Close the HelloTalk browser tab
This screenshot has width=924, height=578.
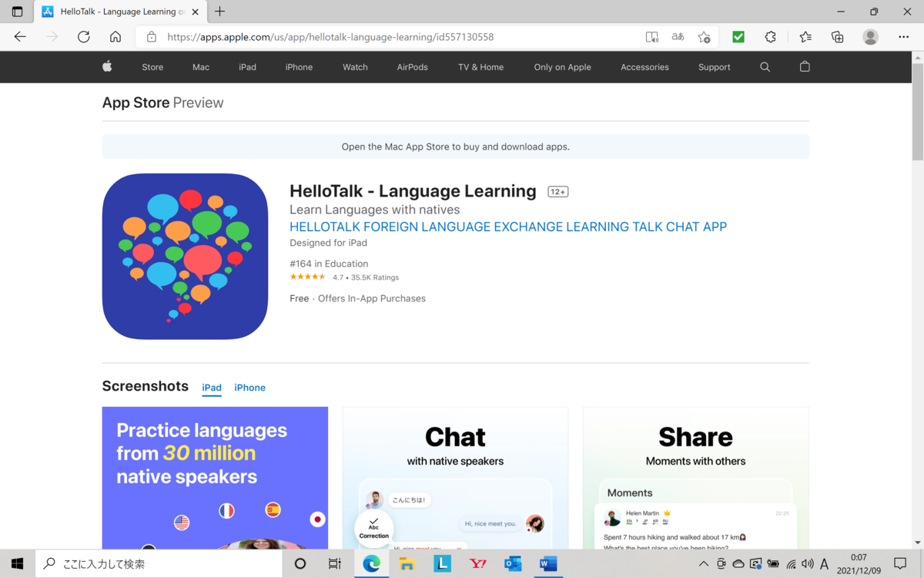pos(196,12)
